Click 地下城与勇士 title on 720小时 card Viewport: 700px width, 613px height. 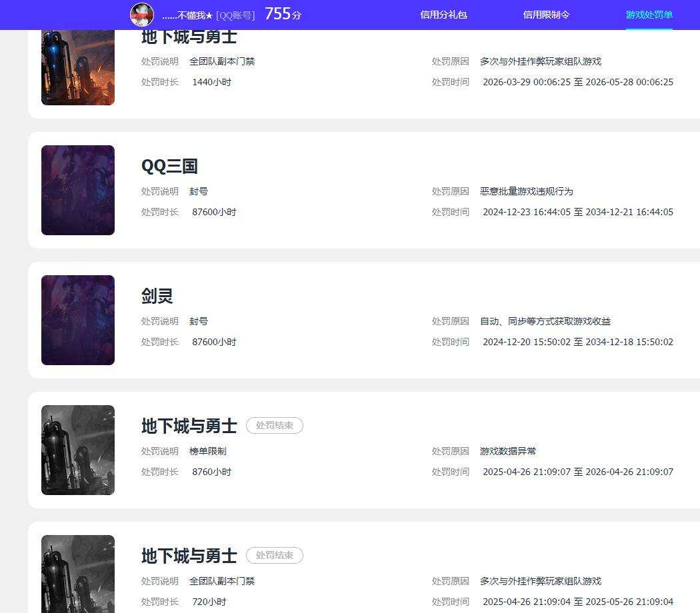coord(189,556)
